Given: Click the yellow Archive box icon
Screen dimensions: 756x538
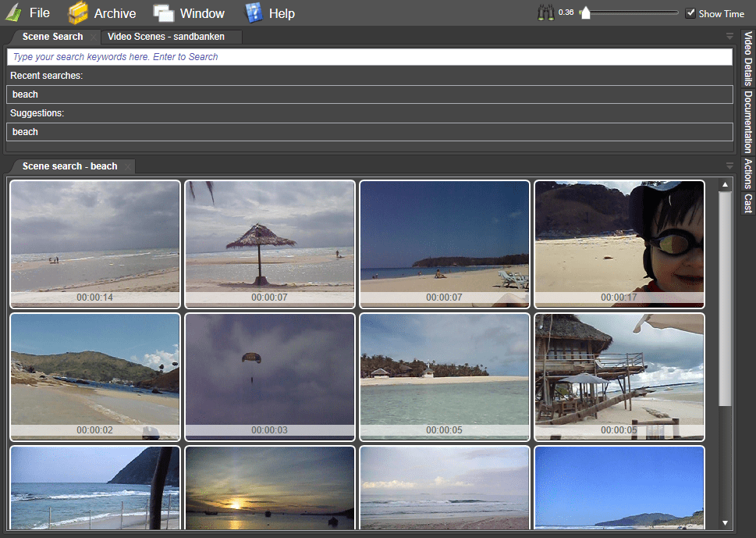Looking at the screenshot, I should click(77, 12).
